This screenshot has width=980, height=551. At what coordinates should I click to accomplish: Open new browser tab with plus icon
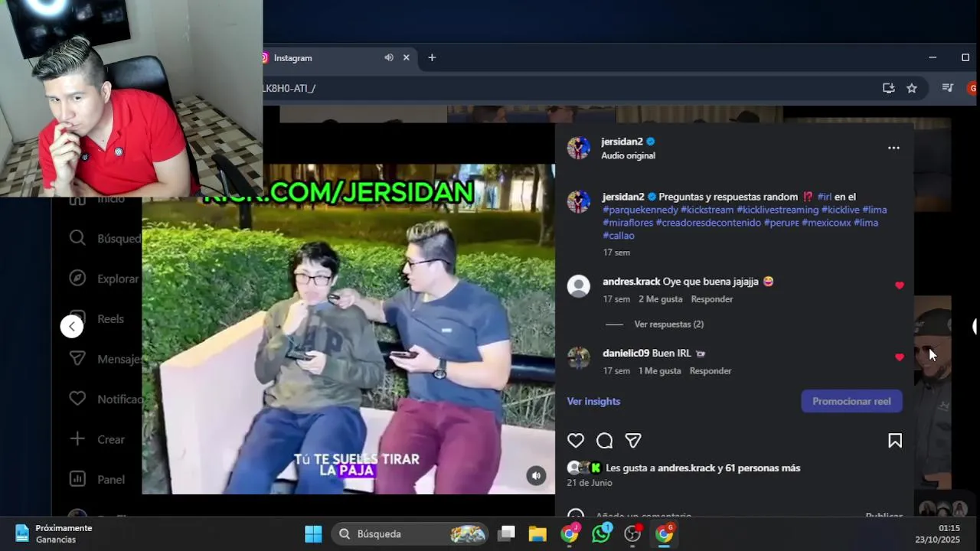pos(432,57)
